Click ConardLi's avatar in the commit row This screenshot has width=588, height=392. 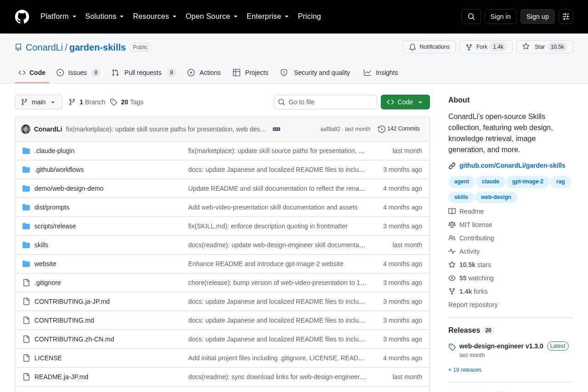26,129
